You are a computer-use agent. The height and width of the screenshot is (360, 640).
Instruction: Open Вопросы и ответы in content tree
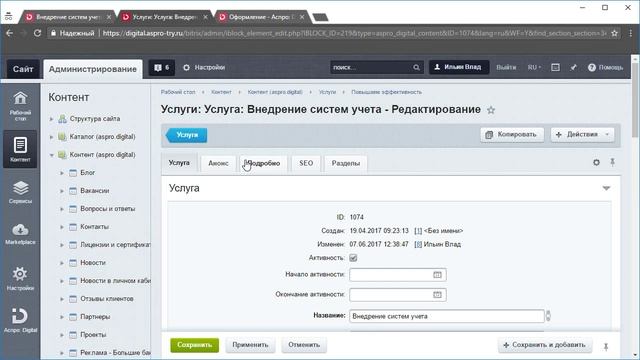pos(107,209)
